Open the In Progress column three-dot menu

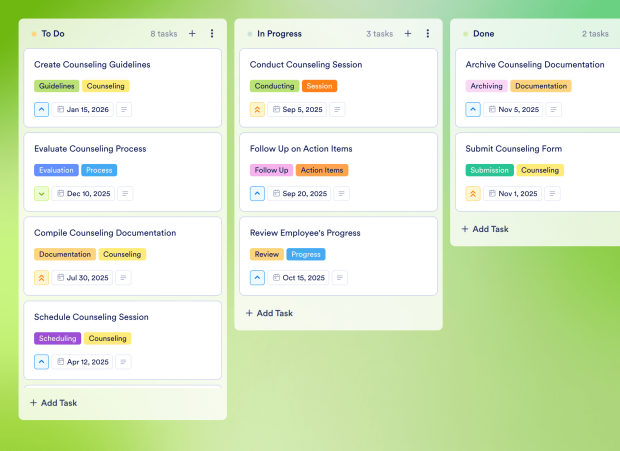428,33
